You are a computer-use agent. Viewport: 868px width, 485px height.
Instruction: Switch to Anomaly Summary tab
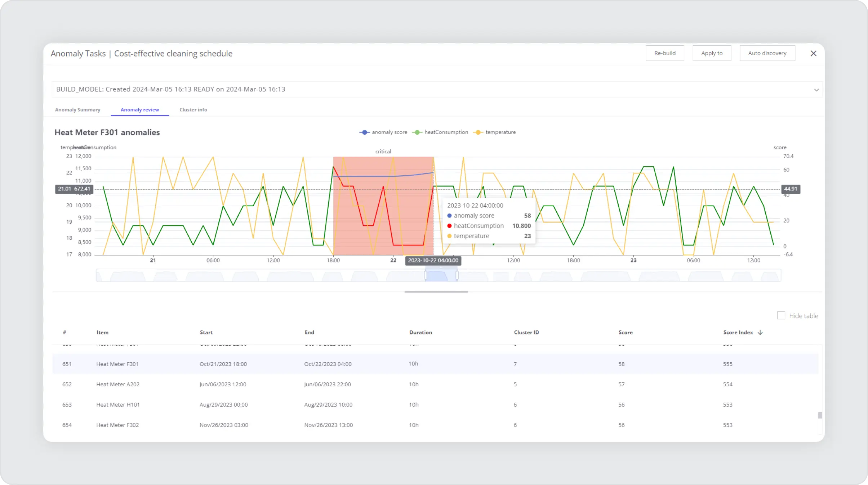click(77, 109)
